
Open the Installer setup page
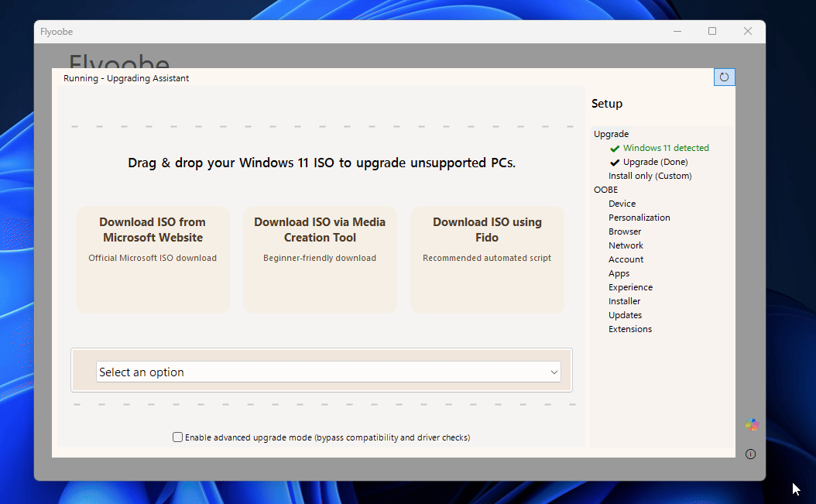(x=624, y=301)
